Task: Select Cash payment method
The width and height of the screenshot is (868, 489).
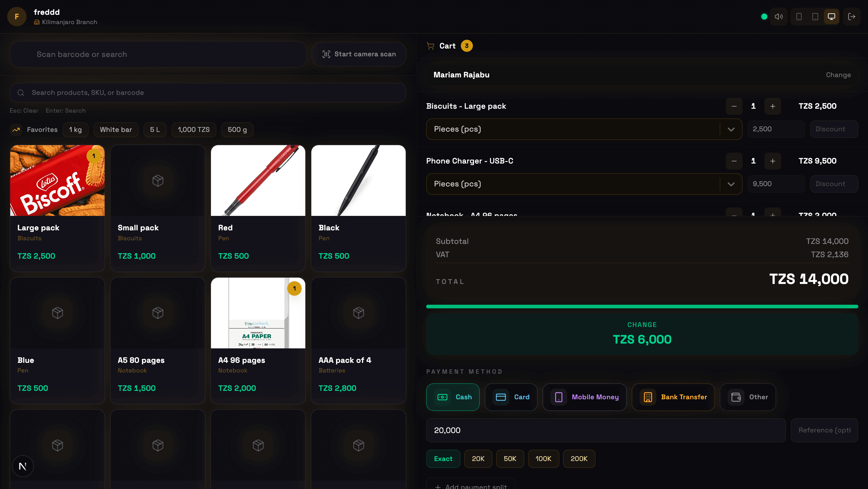Action: coord(452,397)
